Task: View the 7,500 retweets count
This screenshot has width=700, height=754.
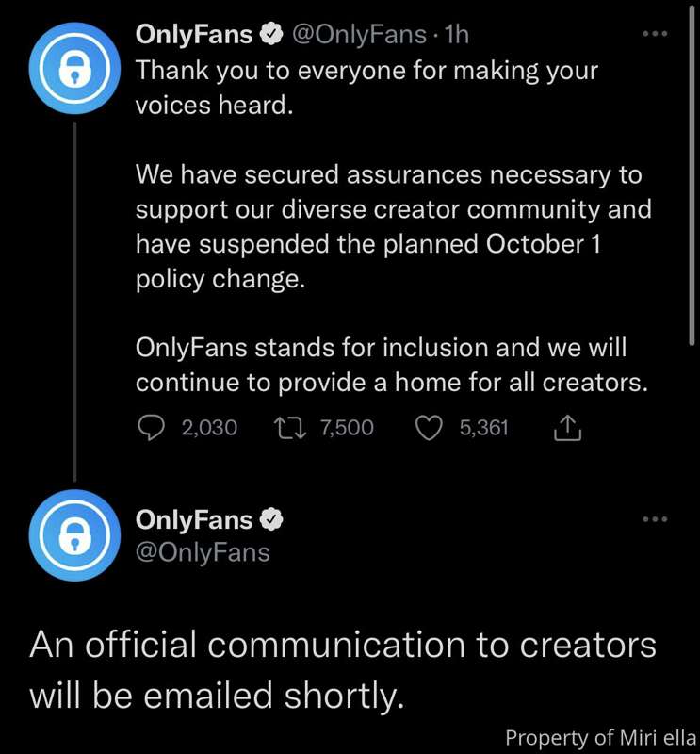Action: pyautogui.click(x=347, y=428)
